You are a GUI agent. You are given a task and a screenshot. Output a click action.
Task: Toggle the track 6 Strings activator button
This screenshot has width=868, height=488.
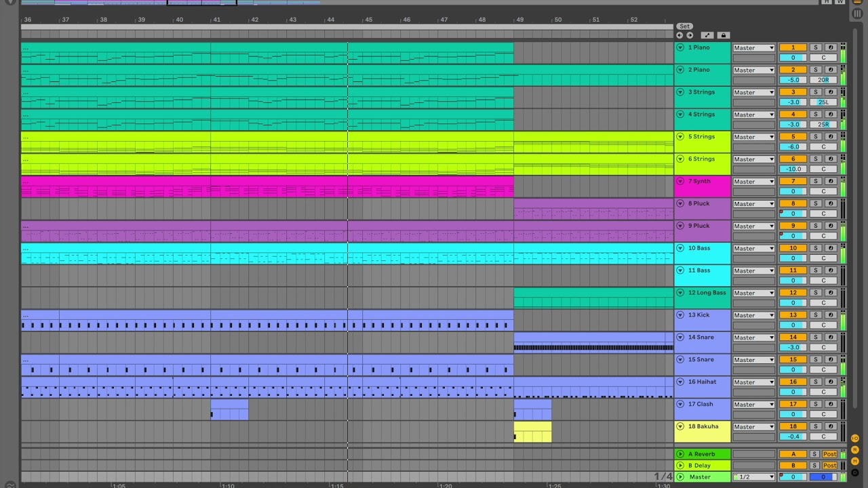[793, 159]
